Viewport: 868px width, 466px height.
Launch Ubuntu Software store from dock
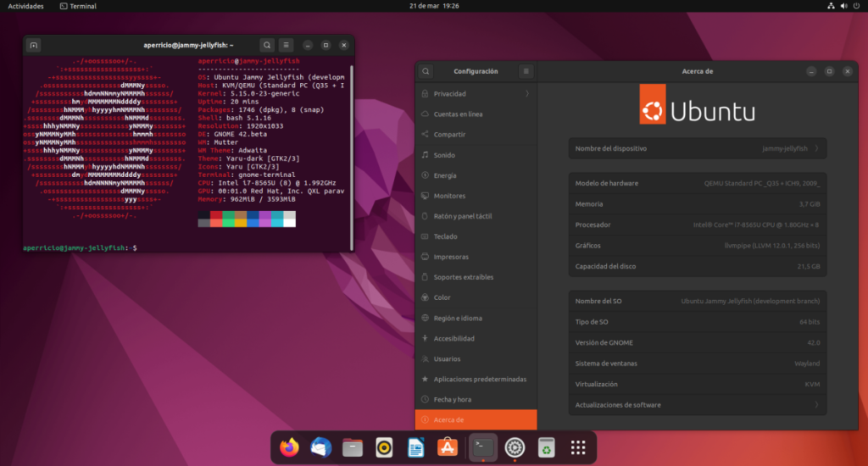pos(447,447)
